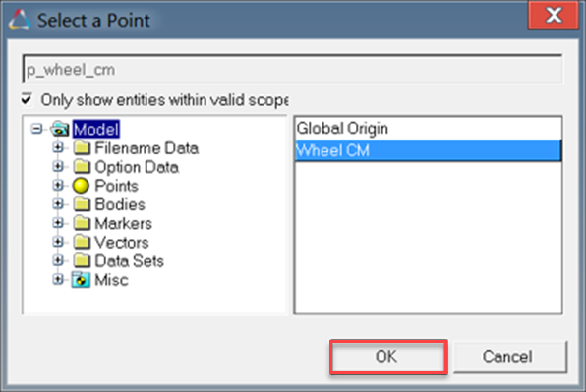Expand the Points node
Image resolution: width=586 pixels, height=392 pixels.
(58, 185)
